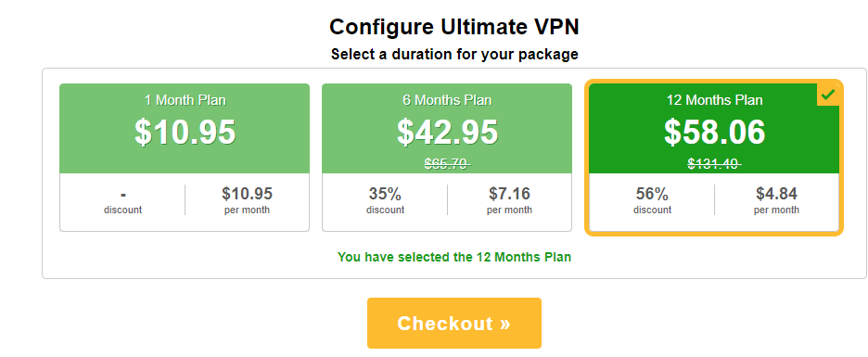Select the 12 Months Plan card

coord(714,158)
